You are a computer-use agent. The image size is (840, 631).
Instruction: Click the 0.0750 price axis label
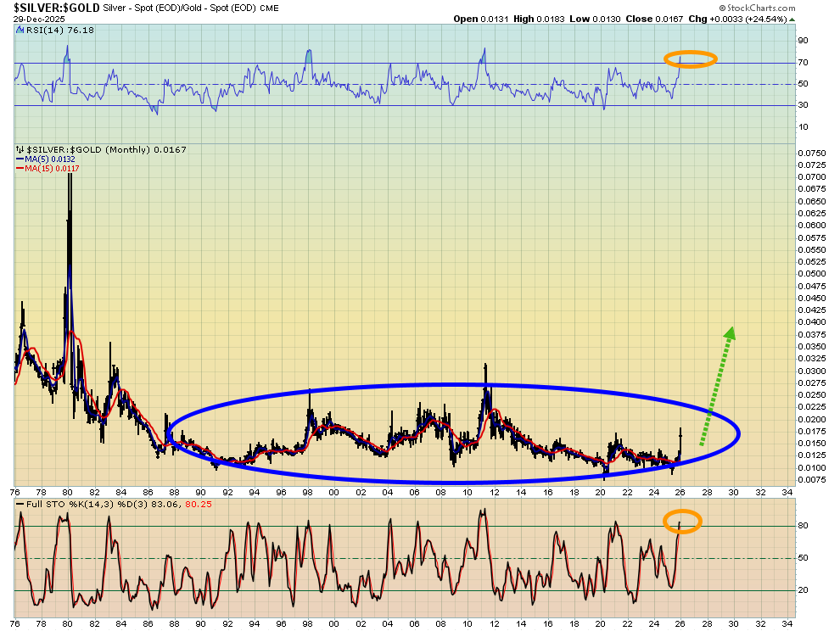[x=811, y=153]
